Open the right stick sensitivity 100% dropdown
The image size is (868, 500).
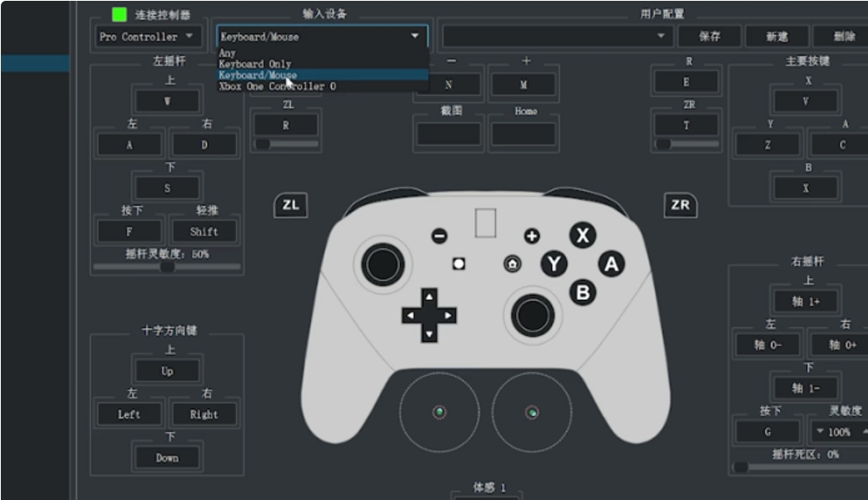click(838, 432)
